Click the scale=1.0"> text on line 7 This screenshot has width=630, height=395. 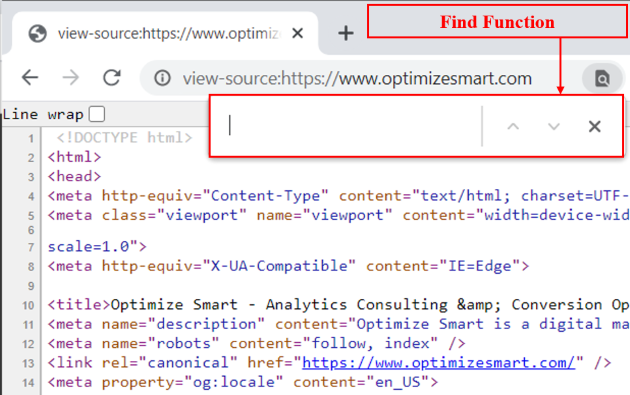click(x=97, y=246)
